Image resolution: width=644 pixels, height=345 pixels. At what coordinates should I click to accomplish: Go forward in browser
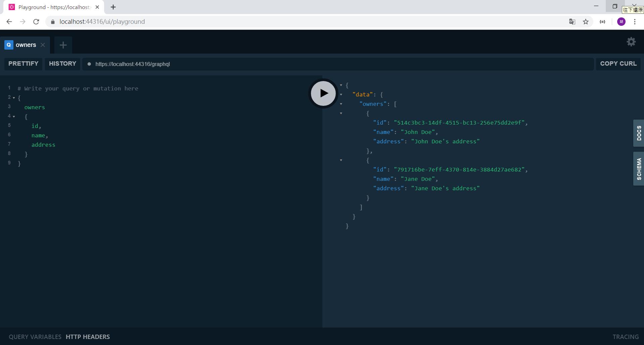point(22,21)
